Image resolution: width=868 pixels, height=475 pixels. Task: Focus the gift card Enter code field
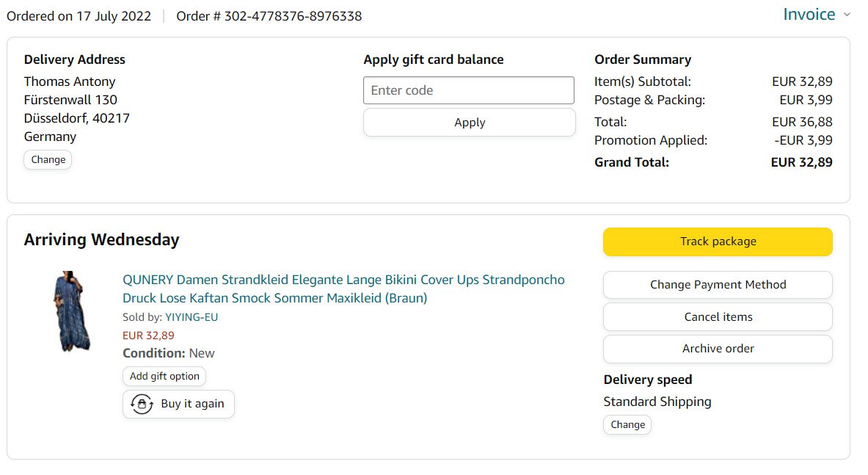tap(468, 90)
